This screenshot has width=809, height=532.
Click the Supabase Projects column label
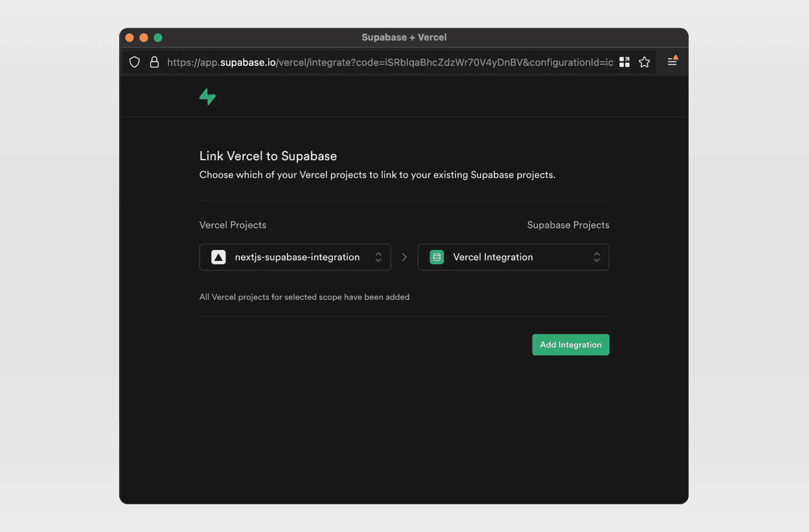tap(568, 225)
